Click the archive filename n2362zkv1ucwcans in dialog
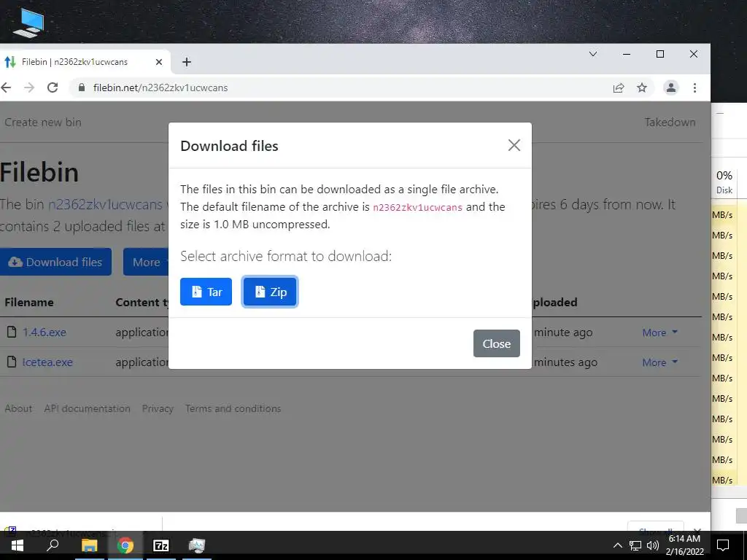 [x=417, y=208]
